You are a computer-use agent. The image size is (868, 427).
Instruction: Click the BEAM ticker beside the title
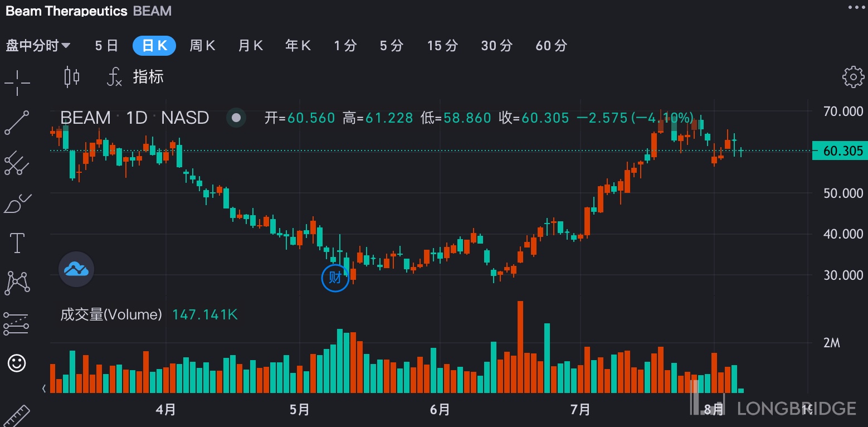click(x=153, y=11)
